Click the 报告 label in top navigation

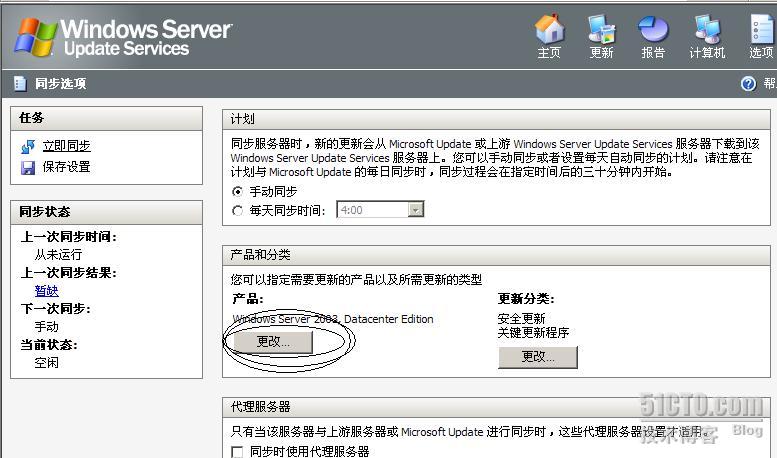click(653, 53)
